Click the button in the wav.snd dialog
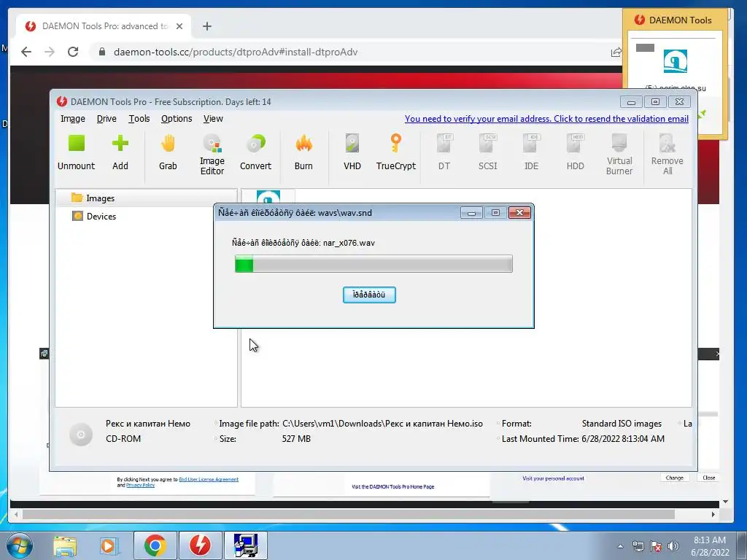Screen dimensions: 747x560 pos(369,295)
